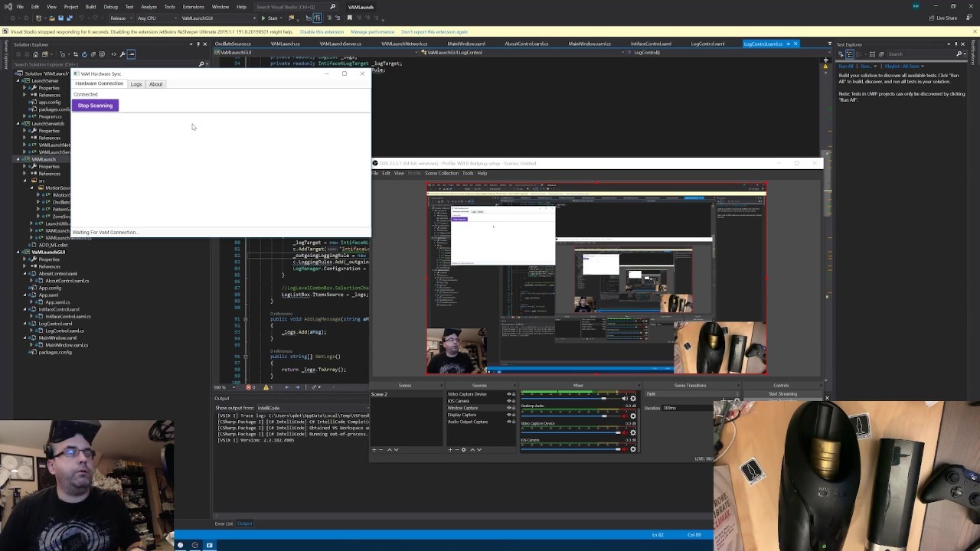The height and width of the screenshot is (551, 980).
Task: Click the Start debugging button
Action: pos(269,18)
